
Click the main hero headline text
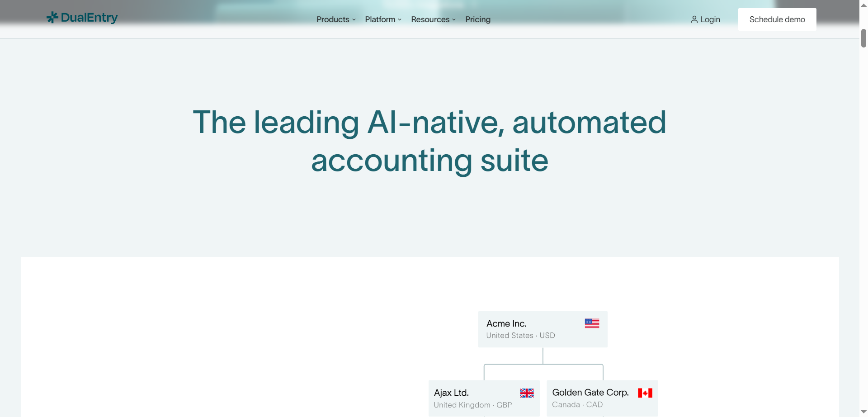(429, 140)
